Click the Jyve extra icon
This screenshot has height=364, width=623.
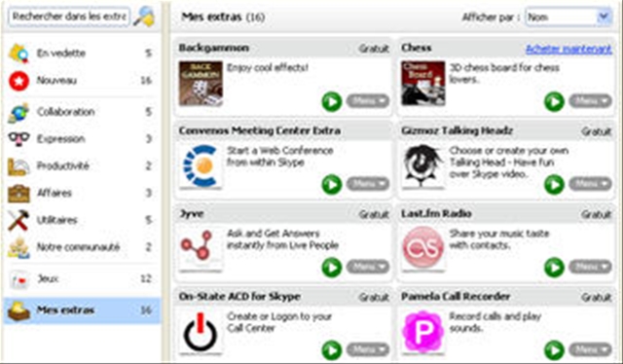(x=201, y=249)
